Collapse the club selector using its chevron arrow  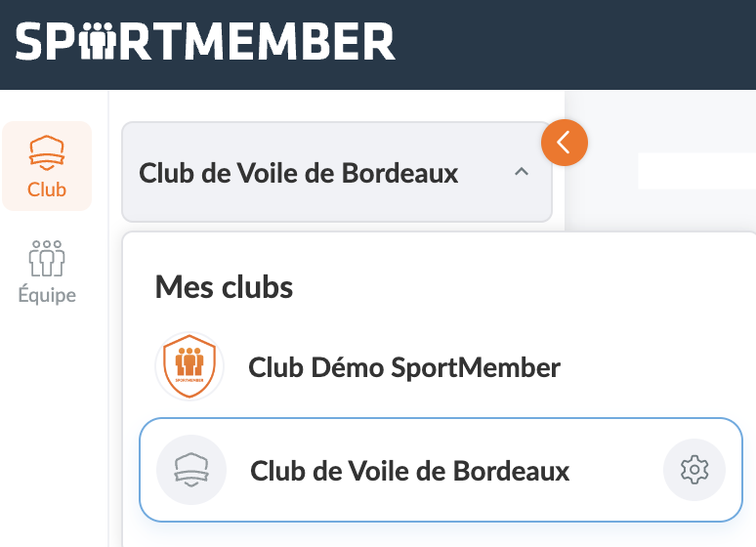(x=521, y=173)
